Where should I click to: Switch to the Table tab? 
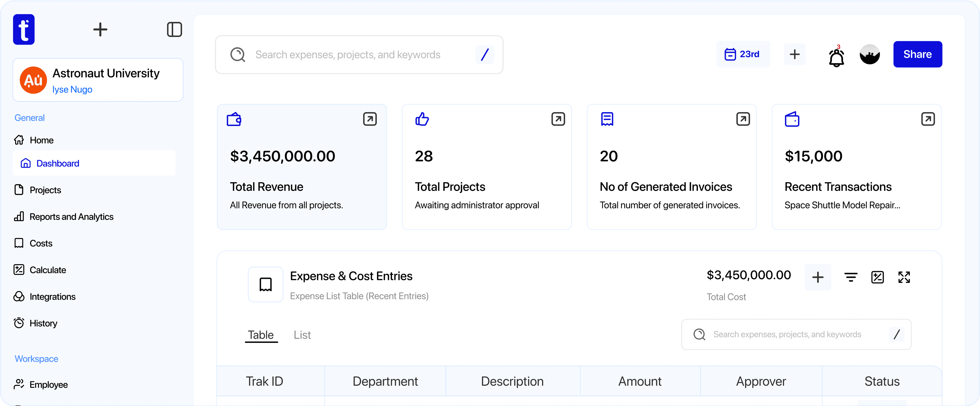pyautogui.click(x=261, y=335)
